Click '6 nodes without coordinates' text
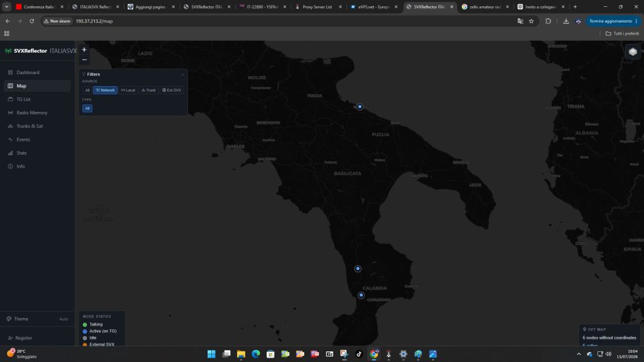The width and height of the screenshot is (644, 362). (x=609, y=337)
